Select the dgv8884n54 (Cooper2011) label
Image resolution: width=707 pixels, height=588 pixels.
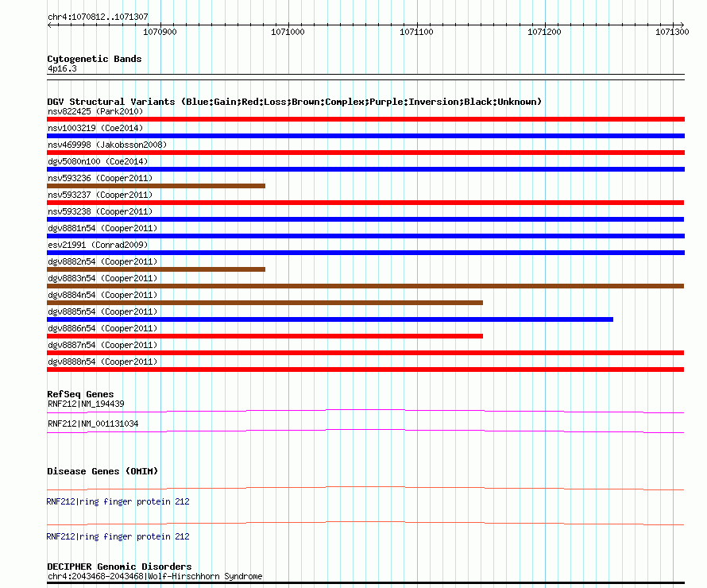coord(102,295)
